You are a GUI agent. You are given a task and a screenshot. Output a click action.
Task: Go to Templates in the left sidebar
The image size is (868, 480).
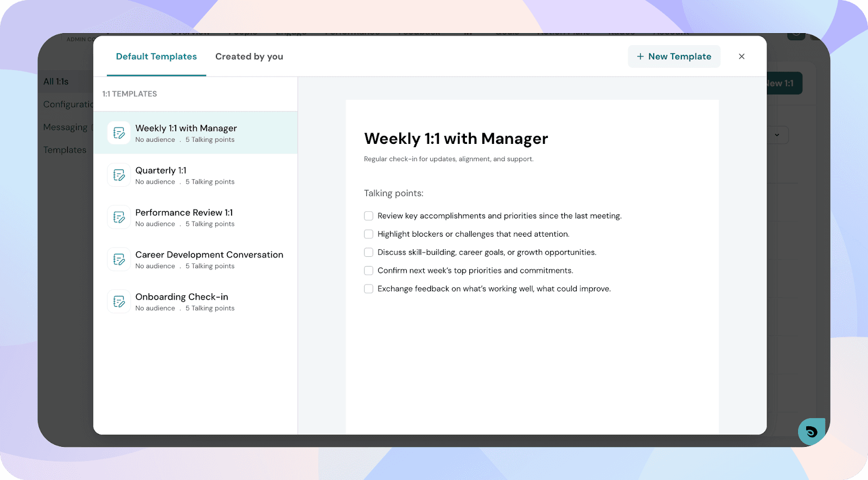click(65, 150)
